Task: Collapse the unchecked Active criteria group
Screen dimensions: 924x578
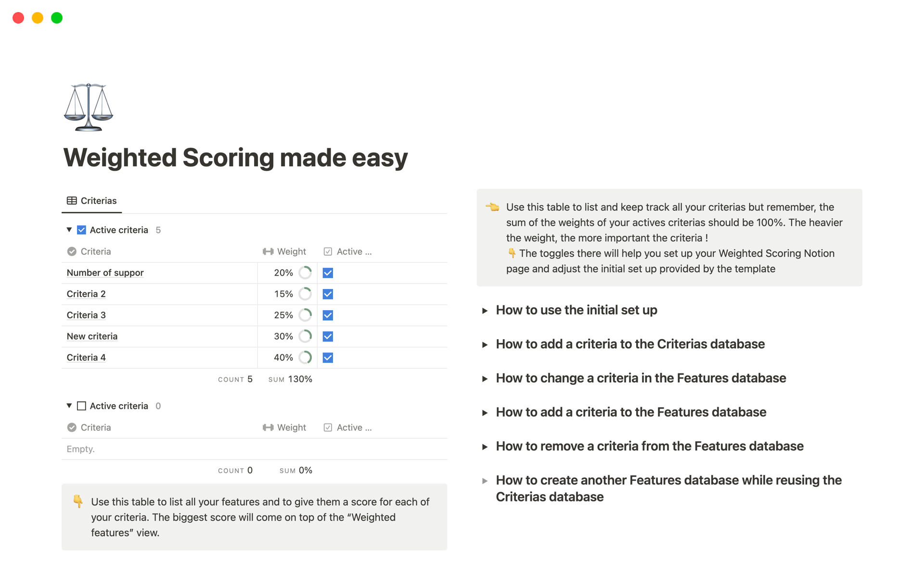Action: click(69, 406)
